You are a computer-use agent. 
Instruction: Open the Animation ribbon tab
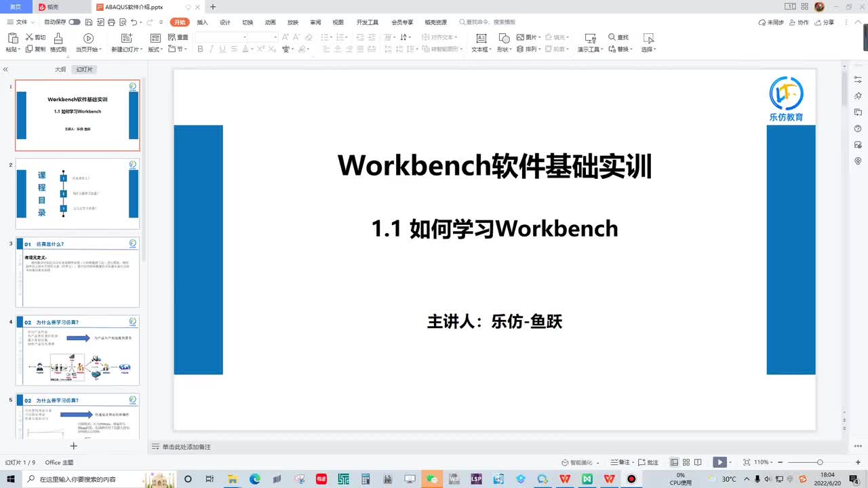270,22
